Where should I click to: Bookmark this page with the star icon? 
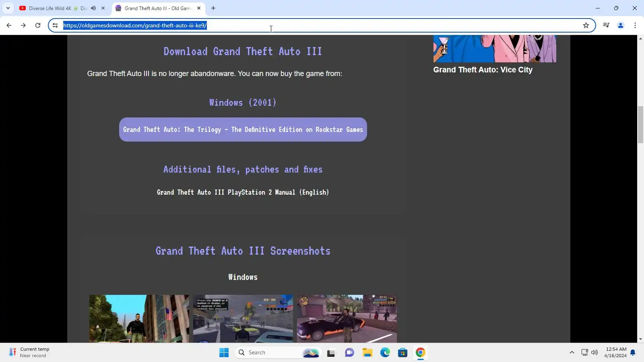click(x=586, y=25)
